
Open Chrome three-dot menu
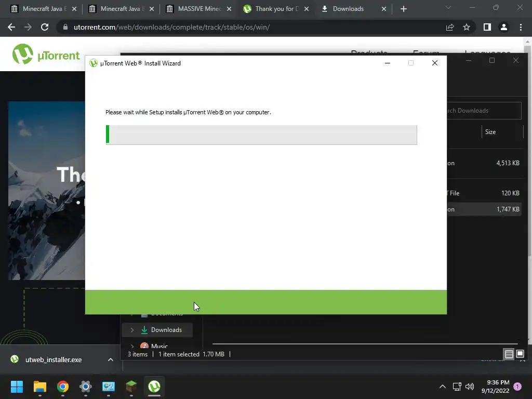tap(521, 27)
